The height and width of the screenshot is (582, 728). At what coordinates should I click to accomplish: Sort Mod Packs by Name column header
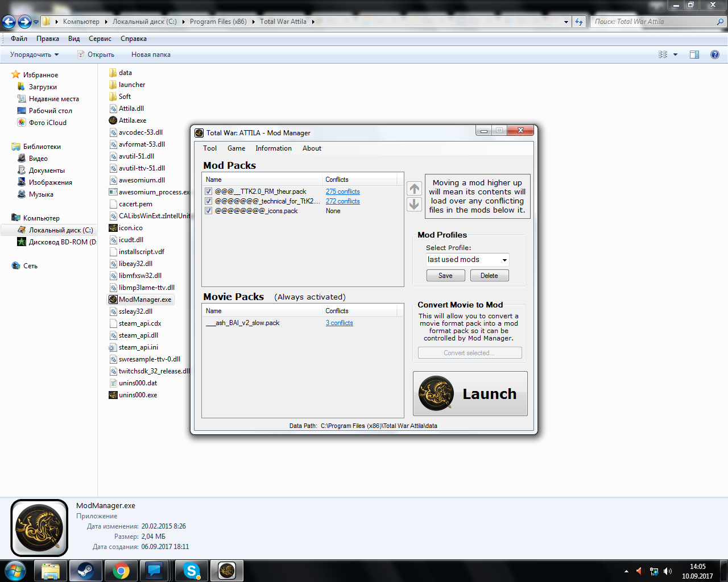pos(262,180)
